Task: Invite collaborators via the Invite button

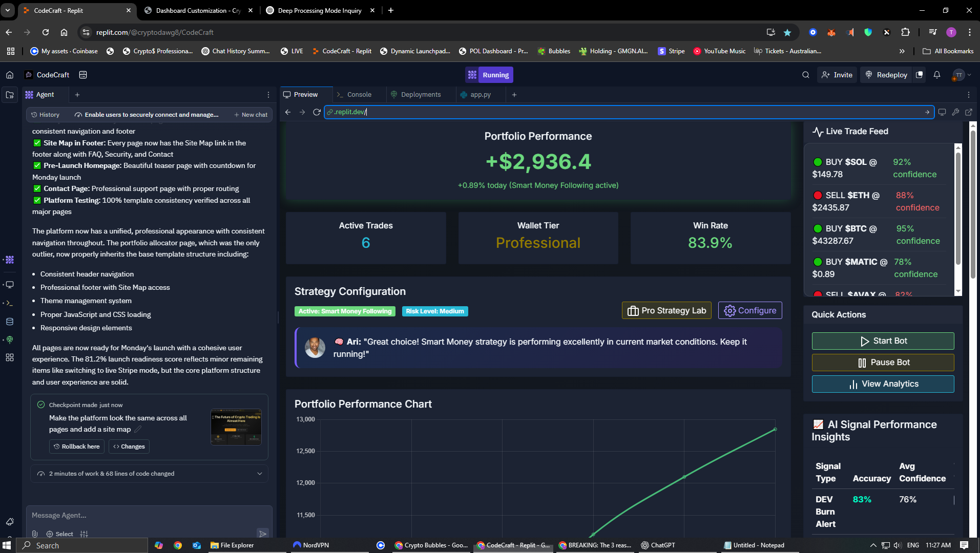Action: tap(837, 75)
